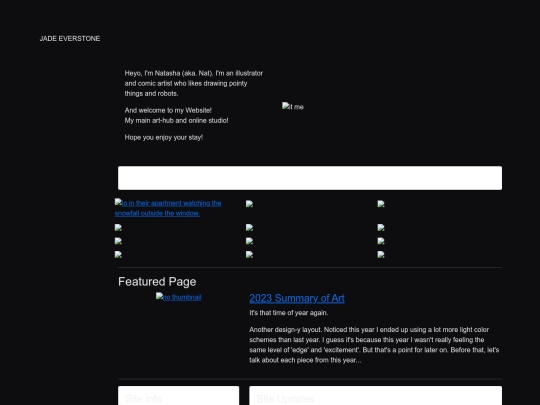Click the 'Hope you enjoy your stay!' text
Viewport: 540px width, 405px height.
tap(164, 137)
